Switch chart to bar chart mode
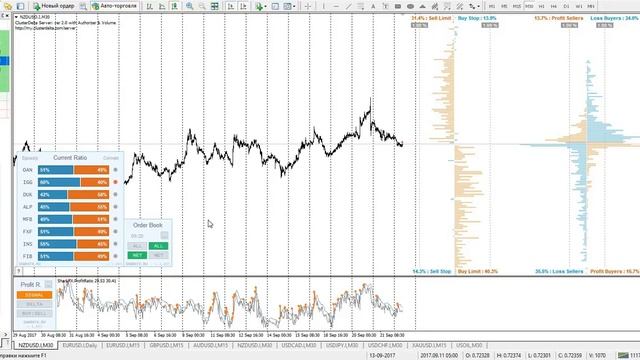The image size is (640, 360). coord(149,6)
